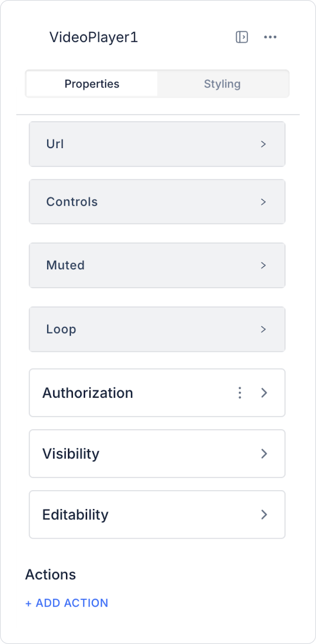Click the collapse panel icon
The height and width of the screenshot is (644, 316).
[x=242, y=37]
